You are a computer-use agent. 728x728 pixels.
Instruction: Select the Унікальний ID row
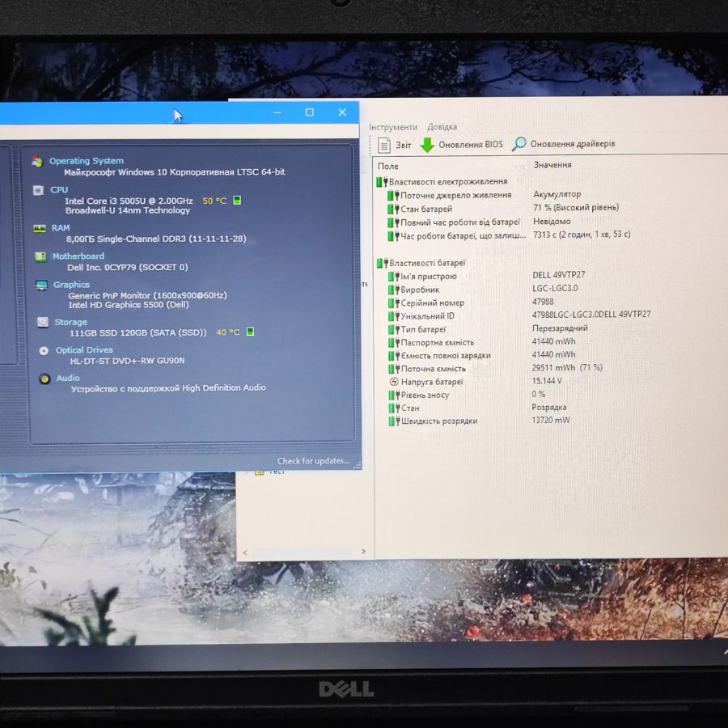[519, 315]
